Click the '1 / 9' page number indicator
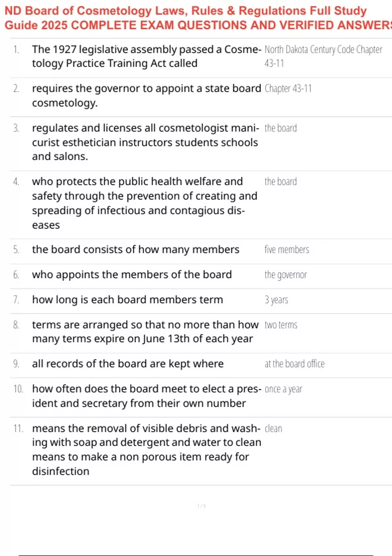Screen dimensions: 392x556 pyautogui.click(x=202, y=506)
